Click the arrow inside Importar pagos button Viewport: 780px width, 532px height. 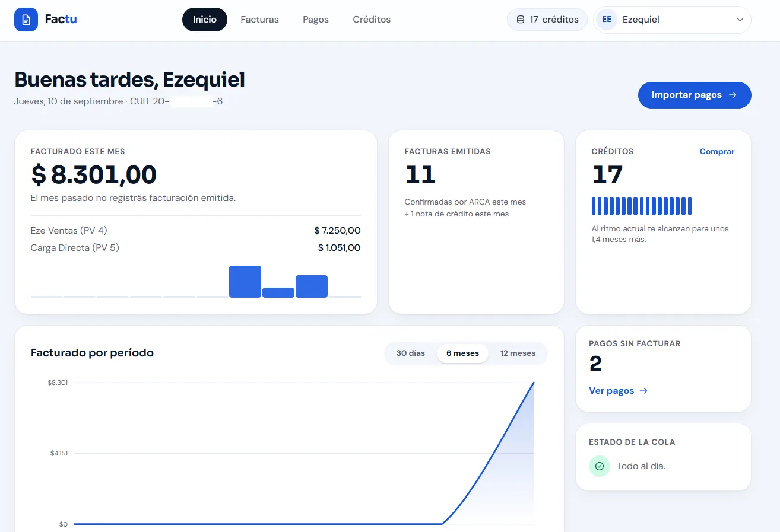pos(733,95)
